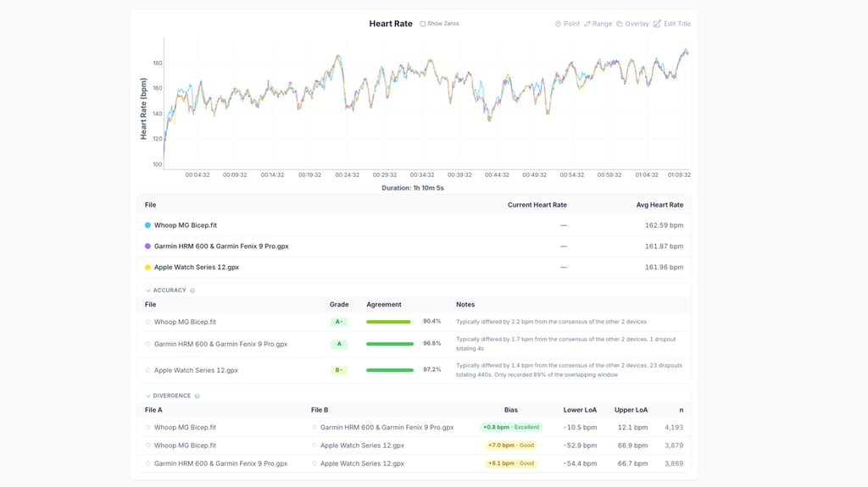Image resolution: width=868 pixels, height=487 pixels.
Task: Click the +7.0 bpm Good bias badge
Action: [511, 445]
